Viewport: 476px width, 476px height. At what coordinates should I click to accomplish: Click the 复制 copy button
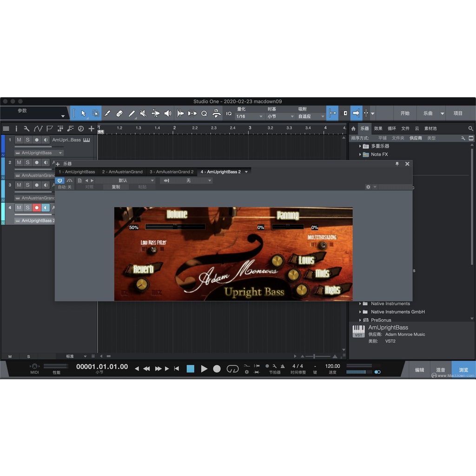point(116,187)
